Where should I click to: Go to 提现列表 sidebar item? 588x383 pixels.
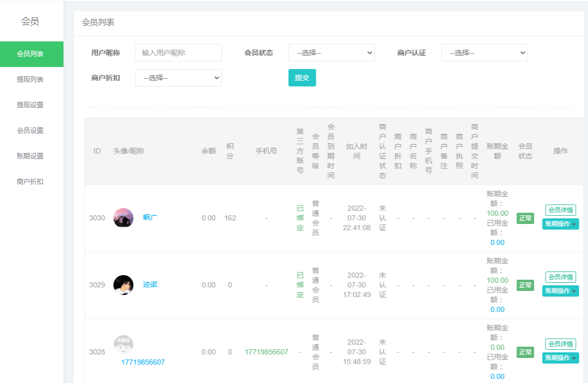tap(30, 79)
